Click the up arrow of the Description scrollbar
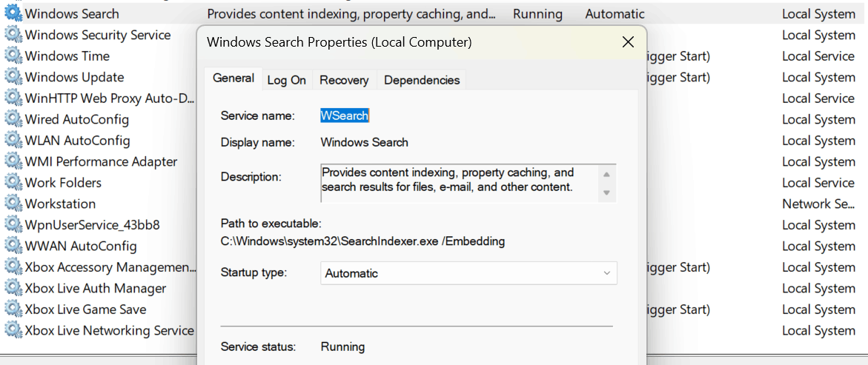This screenshot has width=868, height=365. pyautogui.click(x=606, y=174)
